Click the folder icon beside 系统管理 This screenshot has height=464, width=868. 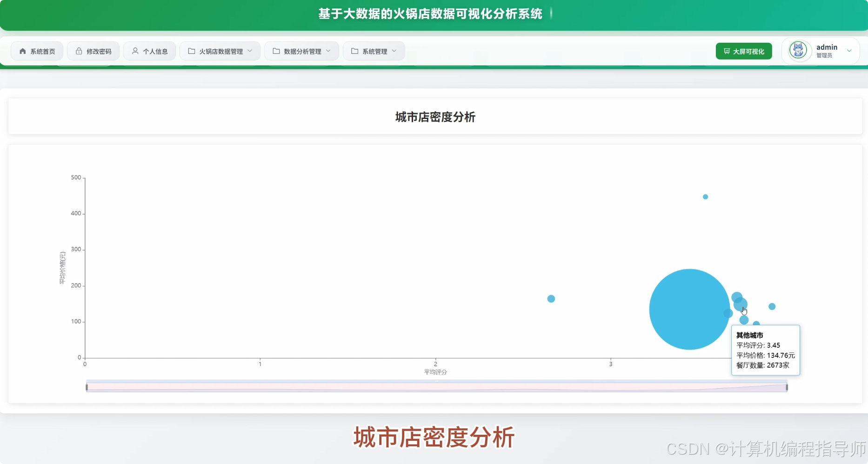(x=354, y=51)
